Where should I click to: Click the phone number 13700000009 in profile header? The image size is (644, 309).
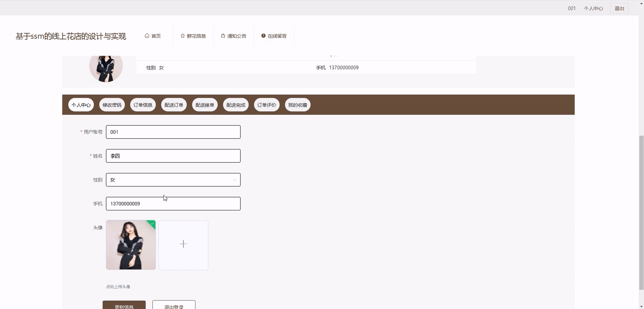click(344, 68)
